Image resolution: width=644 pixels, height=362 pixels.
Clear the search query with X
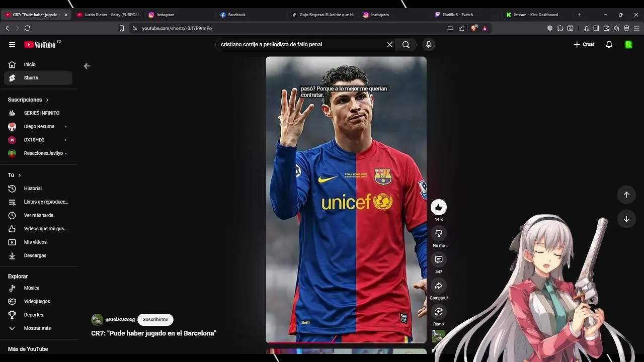pos(389,45)
